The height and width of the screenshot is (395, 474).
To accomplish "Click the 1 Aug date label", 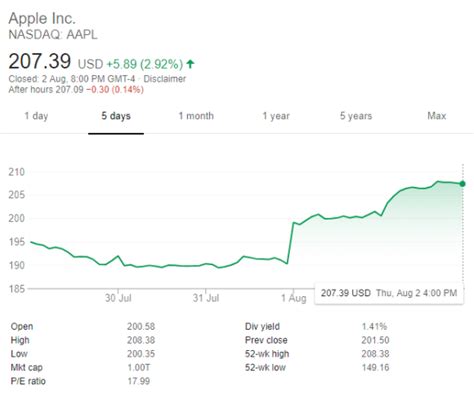I will coord(294,298).
